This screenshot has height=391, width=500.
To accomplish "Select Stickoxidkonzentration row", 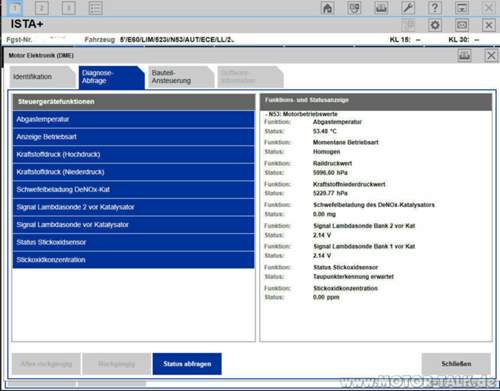I will [133, 260].
